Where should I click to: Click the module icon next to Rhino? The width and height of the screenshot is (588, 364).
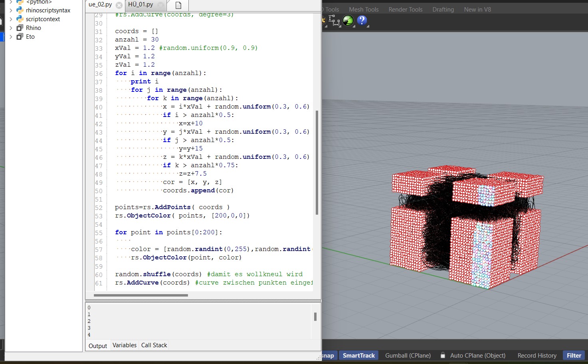point(20,28)
